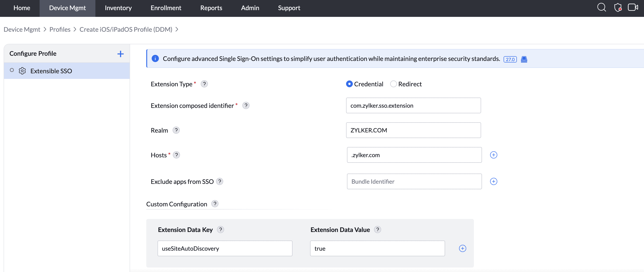Viewport: 644px width, 272px height.
Task: Click the Single Sign-On info banner text
Action: coord(331,59)
